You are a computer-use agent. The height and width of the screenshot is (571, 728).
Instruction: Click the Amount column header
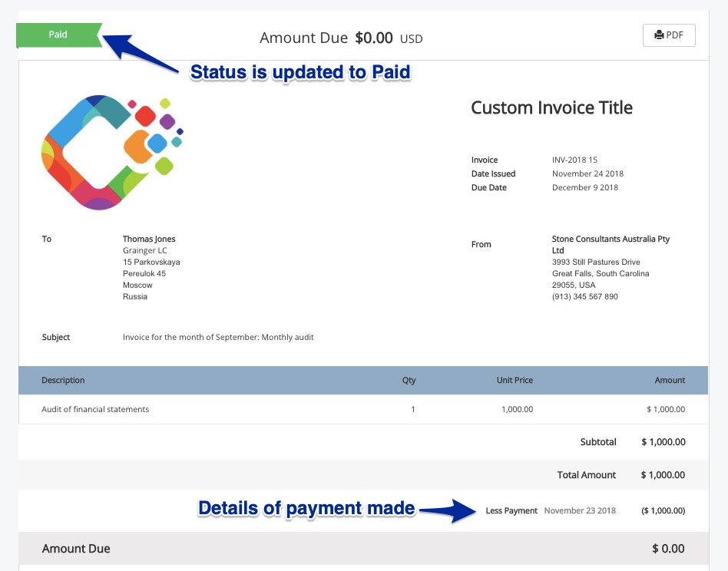(x=670, y=381)
